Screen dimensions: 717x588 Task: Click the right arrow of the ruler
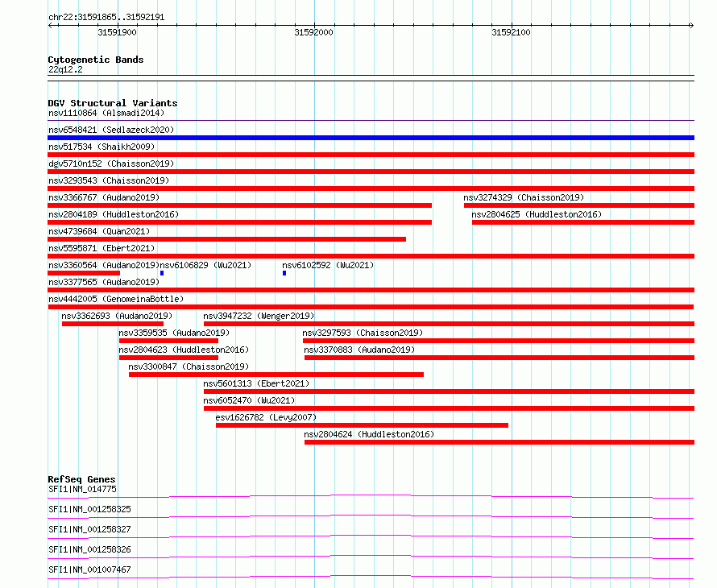(691, 26)
